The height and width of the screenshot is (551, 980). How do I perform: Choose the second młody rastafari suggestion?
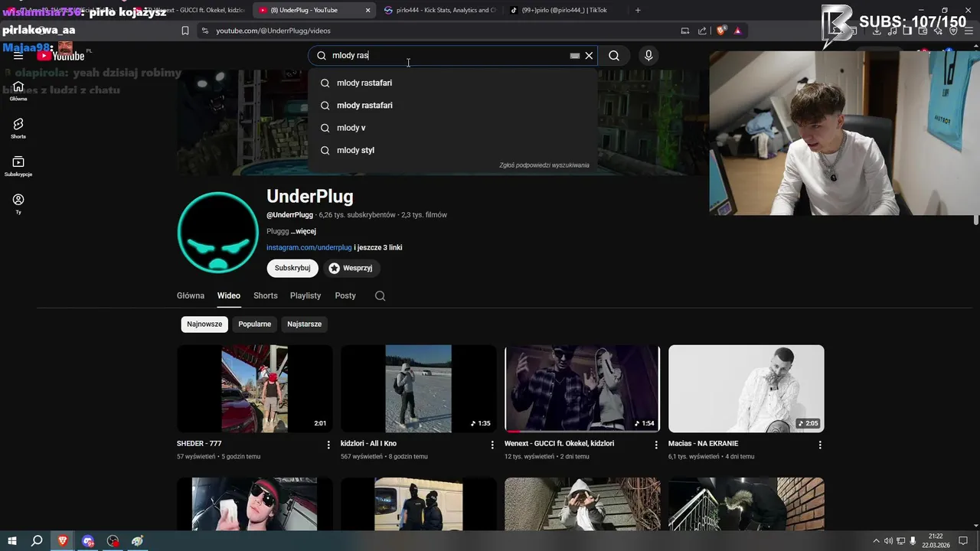point(452,105)
